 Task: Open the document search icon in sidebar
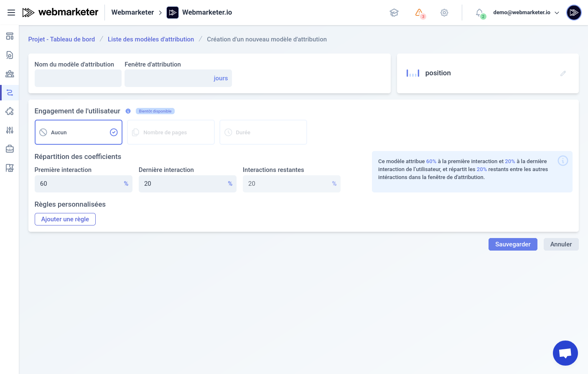click(10, 55)
